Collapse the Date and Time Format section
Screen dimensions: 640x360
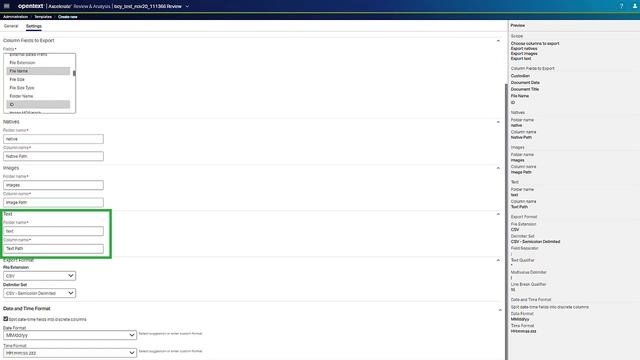(500, 310)
